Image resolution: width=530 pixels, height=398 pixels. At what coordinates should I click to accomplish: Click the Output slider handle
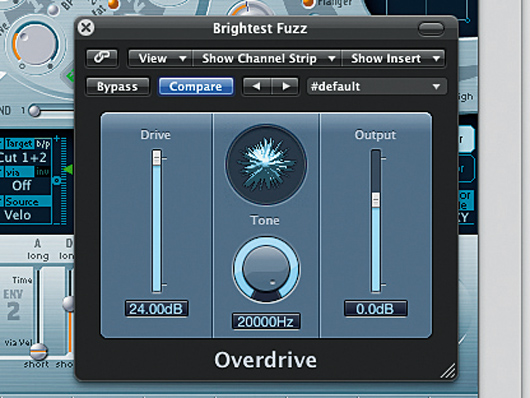click(x=376, y=199)
